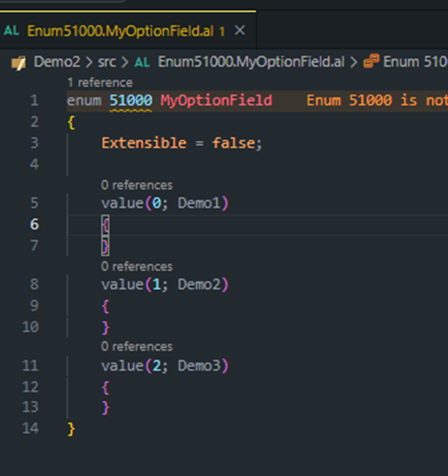Click line number 14 in the gutter
The height and width of the screenshot is (476, 448).
click(31, 428)
